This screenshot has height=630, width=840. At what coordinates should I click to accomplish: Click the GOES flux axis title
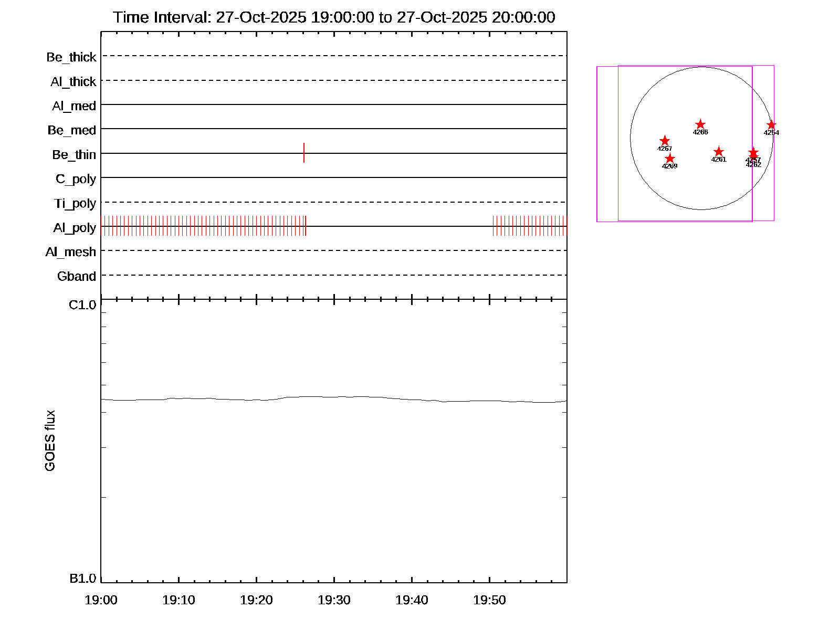coord(50,441)
